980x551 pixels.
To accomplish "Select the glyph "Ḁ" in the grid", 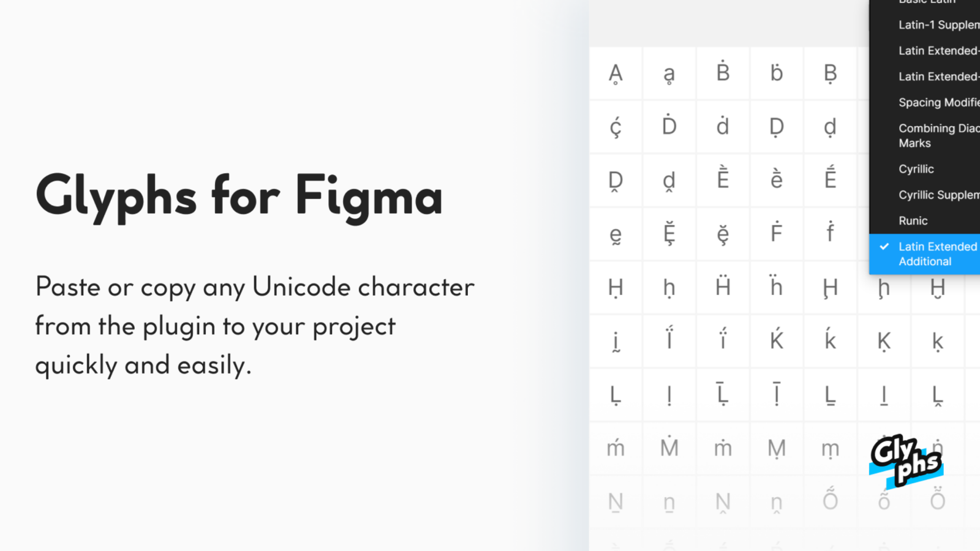I will point(616,73).
